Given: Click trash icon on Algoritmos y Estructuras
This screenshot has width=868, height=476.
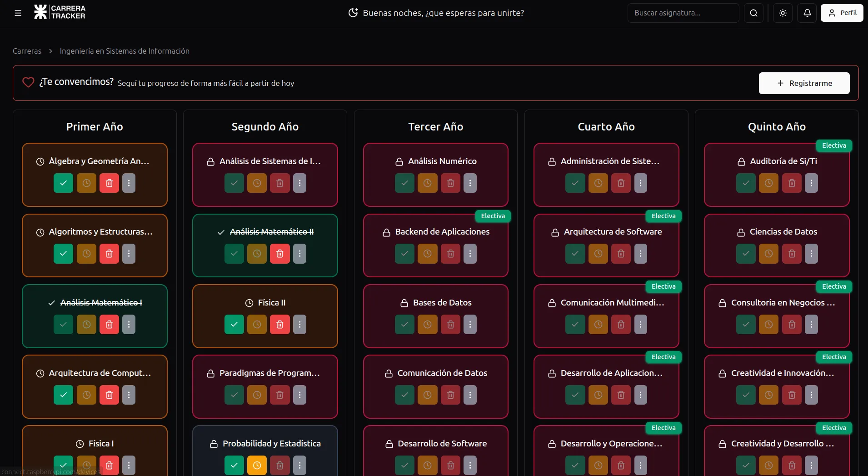Looking at the screenshot, I should [109, 254].
